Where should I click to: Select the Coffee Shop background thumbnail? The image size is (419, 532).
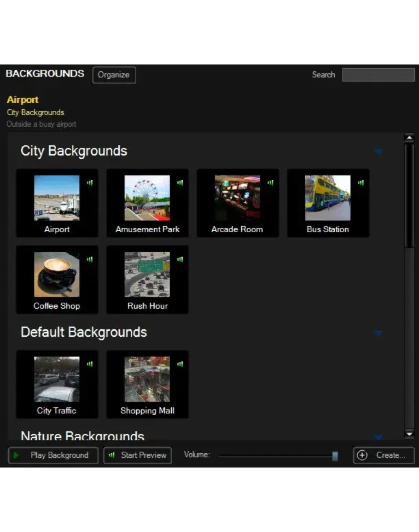(57, 275)
